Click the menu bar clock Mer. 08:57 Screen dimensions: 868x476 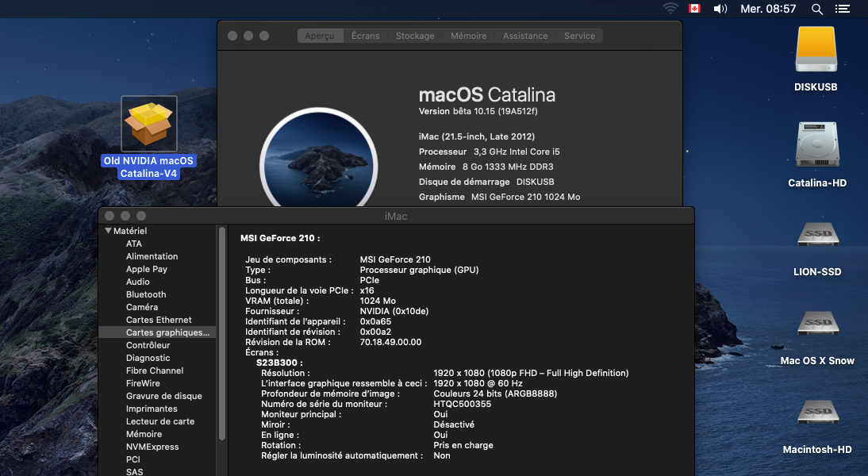point(768,9)
